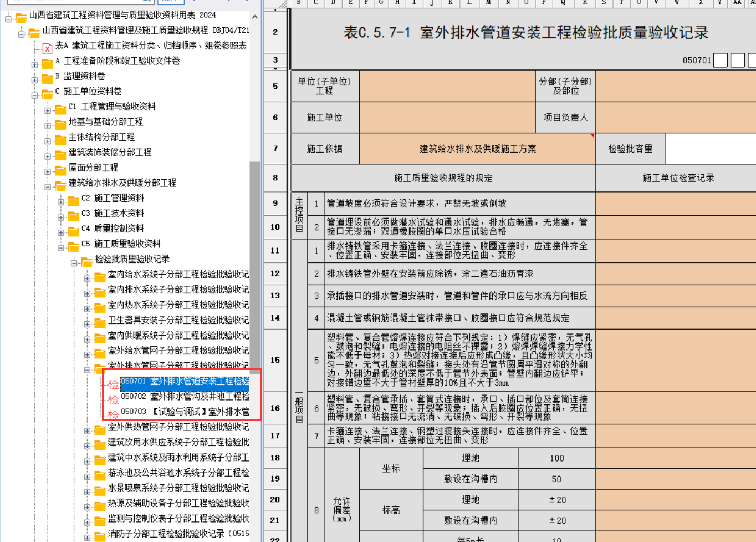Click the tree panel scroll-up arrow
The image size is (756, 542).
(x=254, y=18)
